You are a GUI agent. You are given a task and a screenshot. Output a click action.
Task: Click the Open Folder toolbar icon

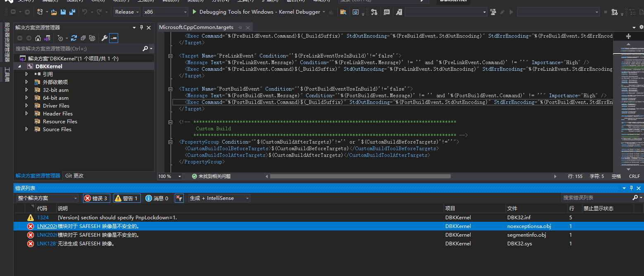click(54, 12)
